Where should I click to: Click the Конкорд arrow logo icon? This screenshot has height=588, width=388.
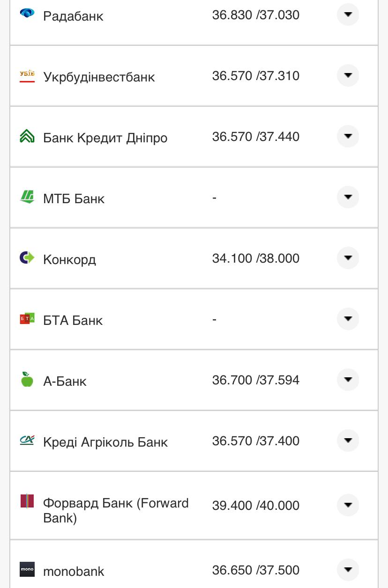point(27,257)
